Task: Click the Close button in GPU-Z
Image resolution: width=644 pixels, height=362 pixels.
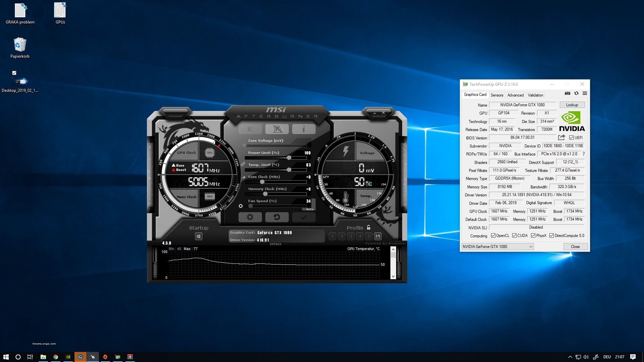Action: pyautogui.click(x=575, y=247)
